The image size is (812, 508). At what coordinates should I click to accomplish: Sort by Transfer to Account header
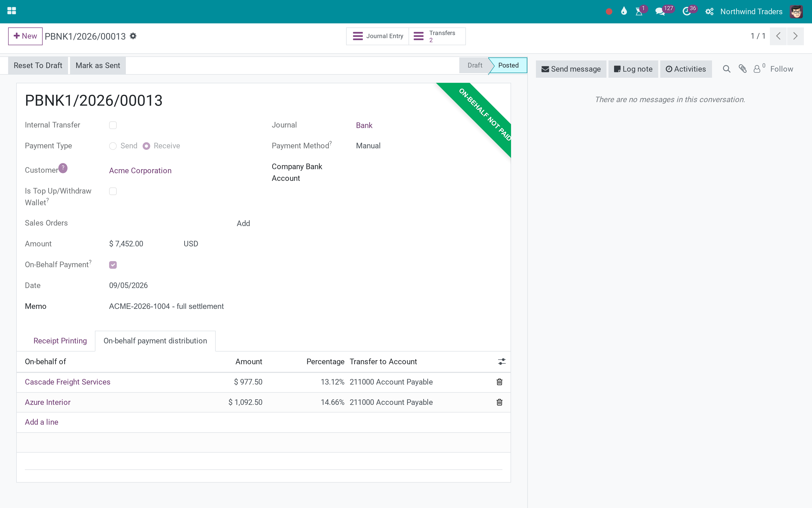383,361
